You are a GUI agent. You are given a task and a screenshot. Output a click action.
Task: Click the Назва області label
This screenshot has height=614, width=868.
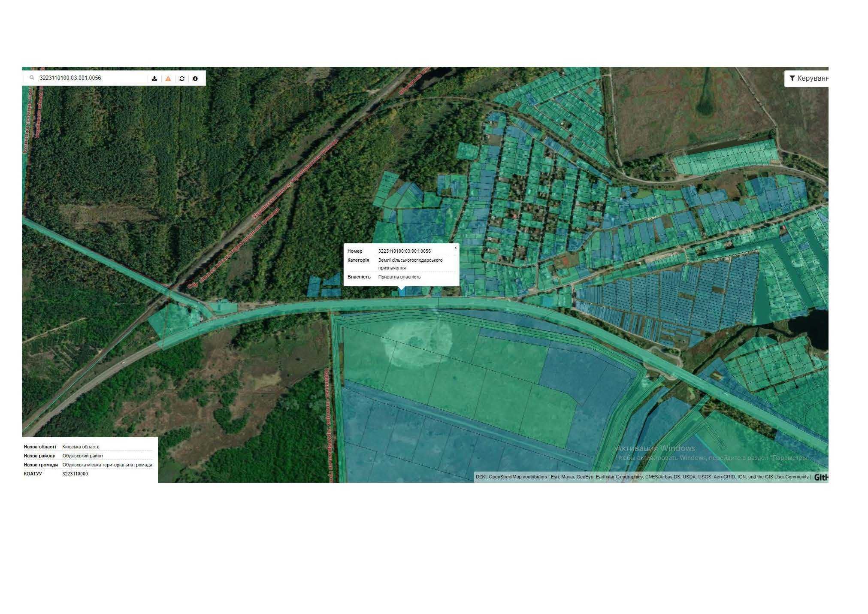pos(40,447)
